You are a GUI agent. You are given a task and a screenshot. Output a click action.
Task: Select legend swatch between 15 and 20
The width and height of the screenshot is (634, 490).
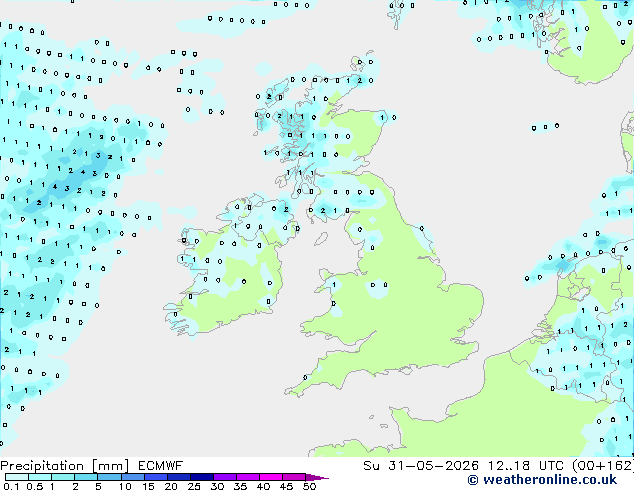(156, 477)
